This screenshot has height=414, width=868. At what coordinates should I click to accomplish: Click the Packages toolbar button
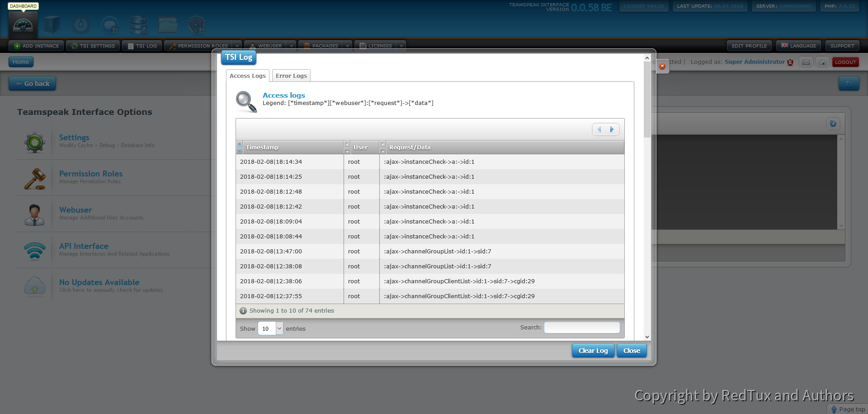click(321, 46)
